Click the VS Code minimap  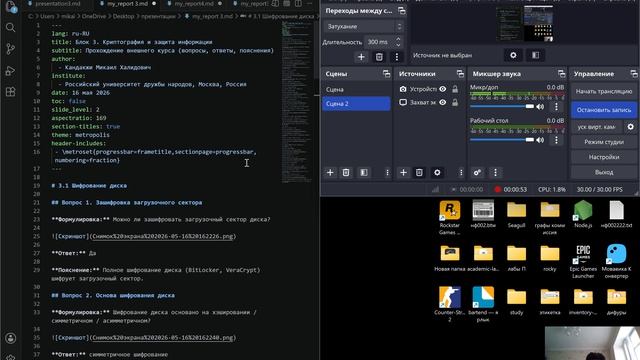pos(298,102)
